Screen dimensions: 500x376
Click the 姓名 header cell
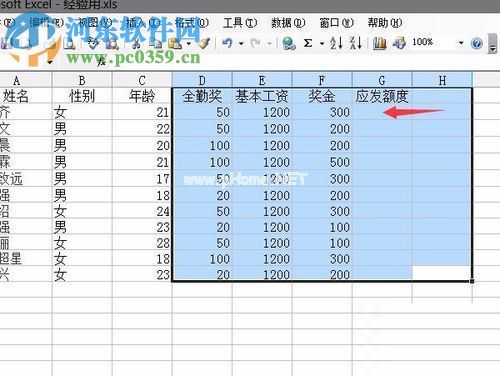[x=26, y=96]
